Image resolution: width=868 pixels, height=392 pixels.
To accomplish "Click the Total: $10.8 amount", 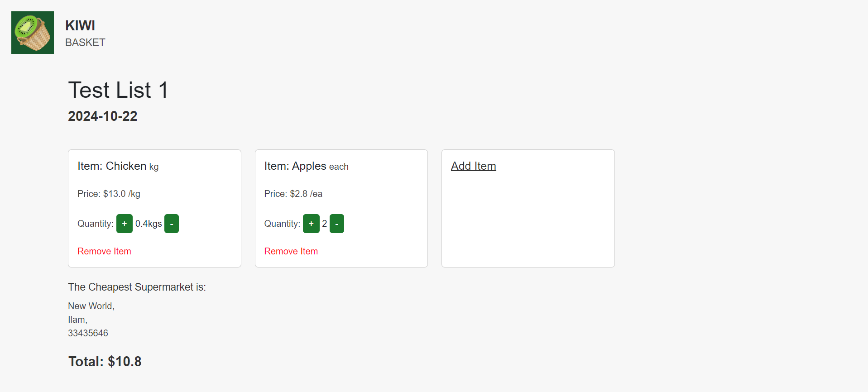I will coord(105,361).
